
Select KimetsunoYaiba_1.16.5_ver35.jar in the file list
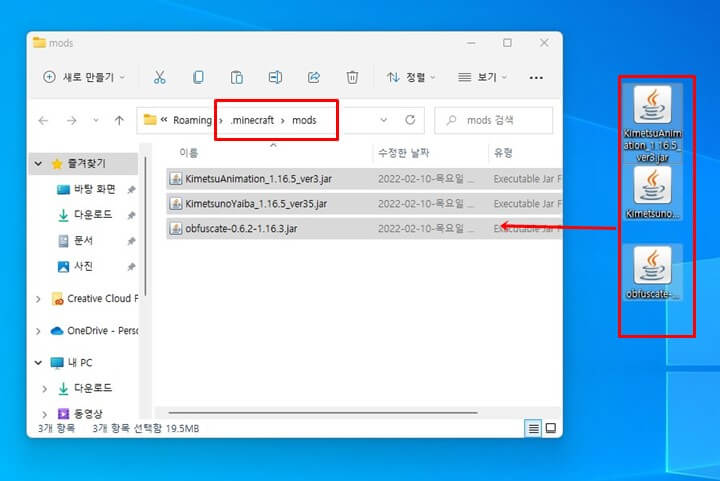364,203
